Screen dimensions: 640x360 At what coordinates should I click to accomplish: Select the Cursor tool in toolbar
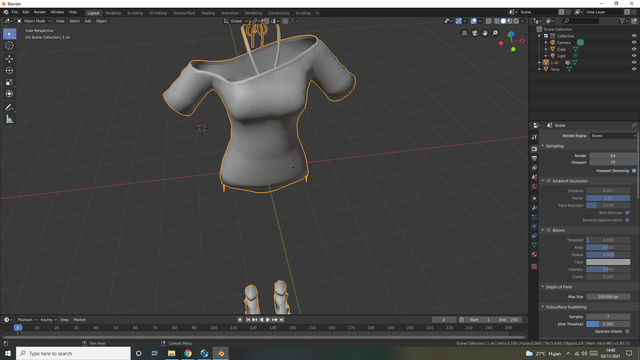coord(9,46)
